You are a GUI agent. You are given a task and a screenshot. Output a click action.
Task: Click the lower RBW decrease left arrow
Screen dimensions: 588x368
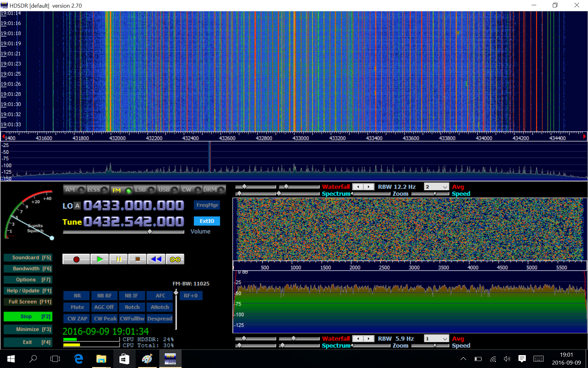click(x=358, y=339)
